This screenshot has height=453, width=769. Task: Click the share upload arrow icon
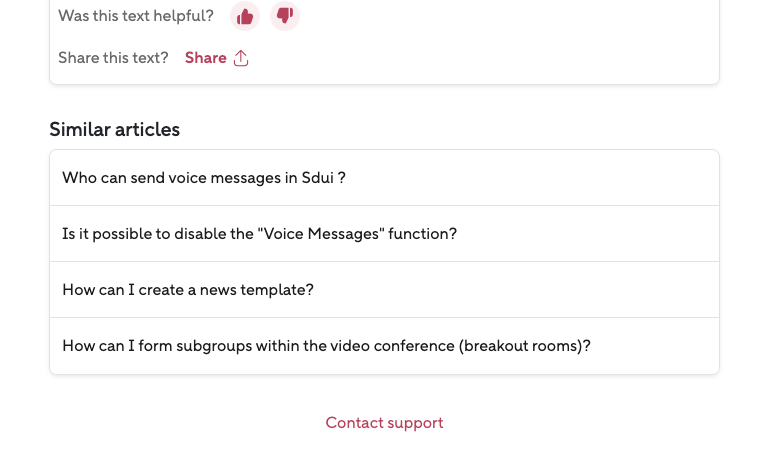point(241,58)
